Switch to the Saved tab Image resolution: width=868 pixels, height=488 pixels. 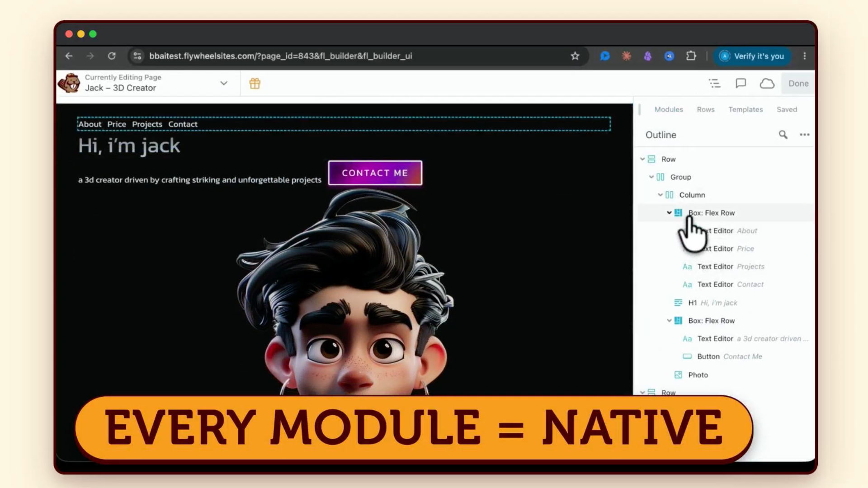click(787, 109)
